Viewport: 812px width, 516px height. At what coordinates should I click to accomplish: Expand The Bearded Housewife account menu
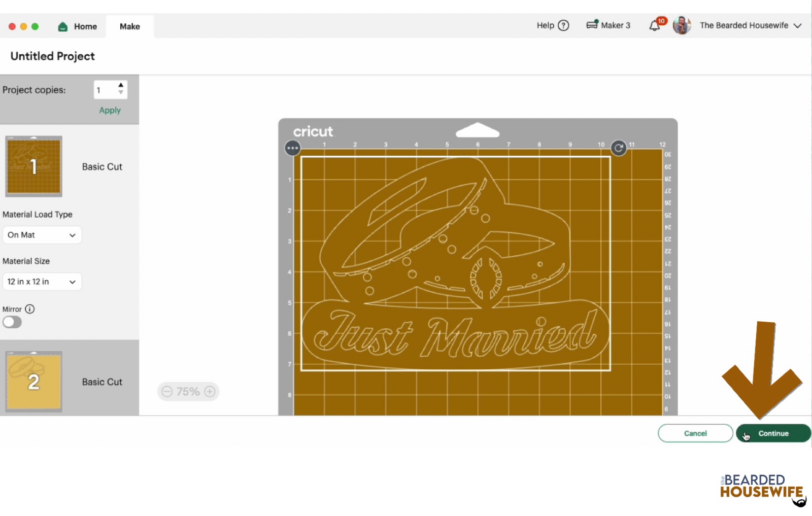pos(797,25)
